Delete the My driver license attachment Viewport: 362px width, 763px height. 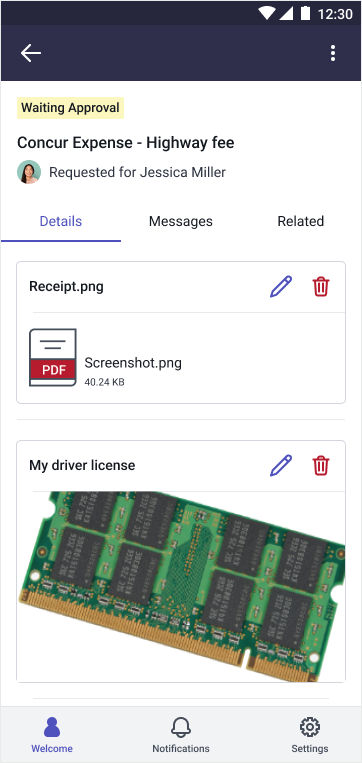(x=321, y=465)
